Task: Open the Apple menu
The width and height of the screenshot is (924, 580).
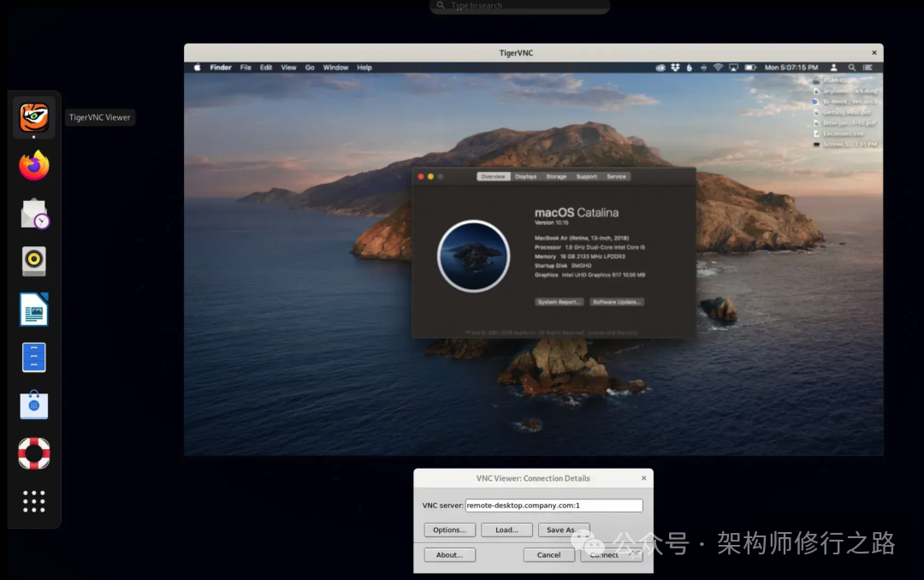Action: click(x=198, y=67)
